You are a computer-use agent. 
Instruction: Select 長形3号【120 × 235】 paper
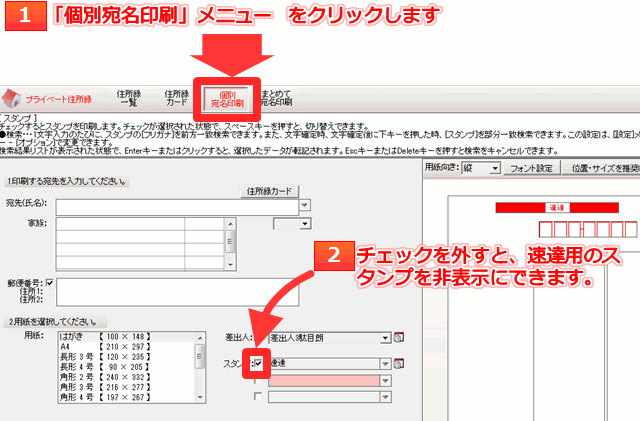[x=127, y=357]
